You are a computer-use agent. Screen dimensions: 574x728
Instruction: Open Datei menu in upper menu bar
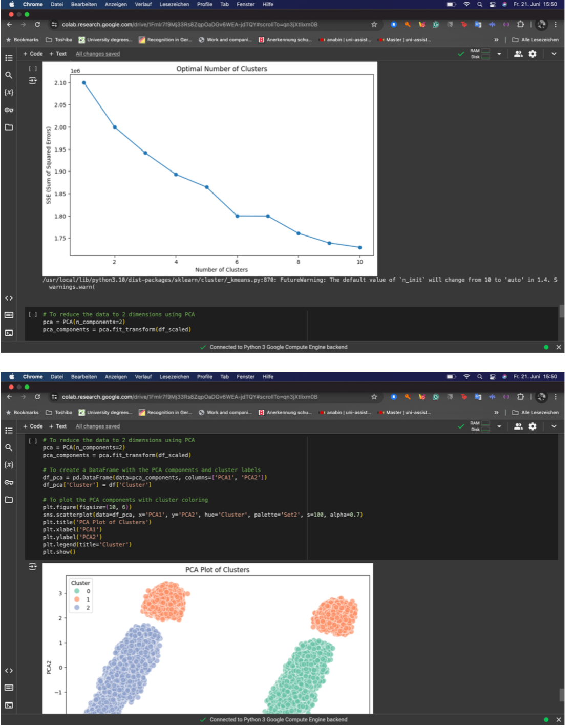click(57, 4)
